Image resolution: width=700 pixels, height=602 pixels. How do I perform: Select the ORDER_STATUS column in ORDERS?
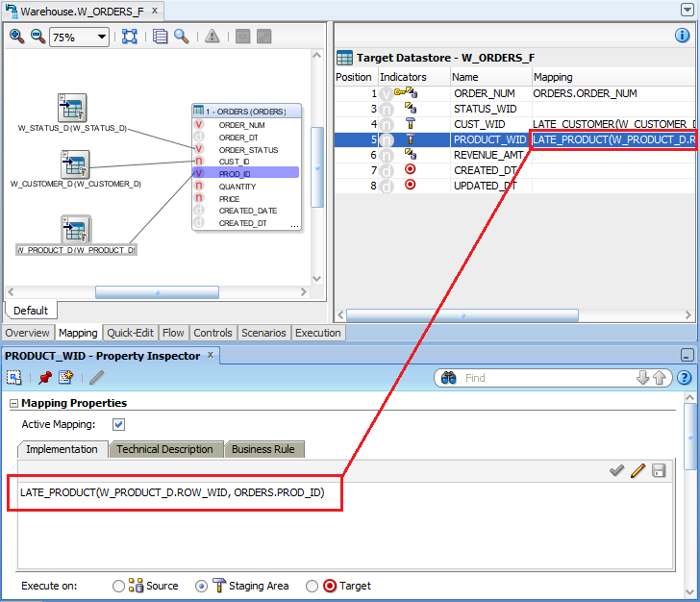coord(245,150)
